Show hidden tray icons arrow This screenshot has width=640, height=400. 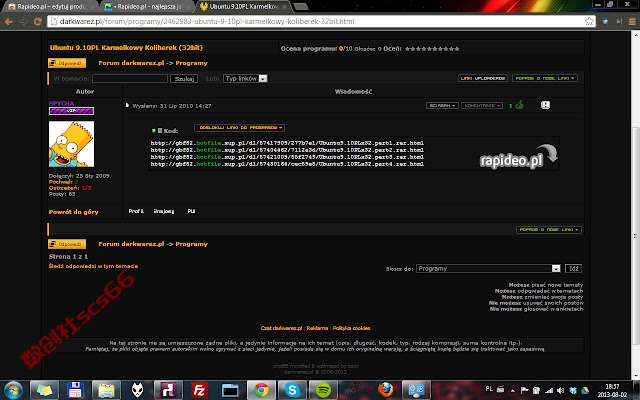tap(513, 391)
